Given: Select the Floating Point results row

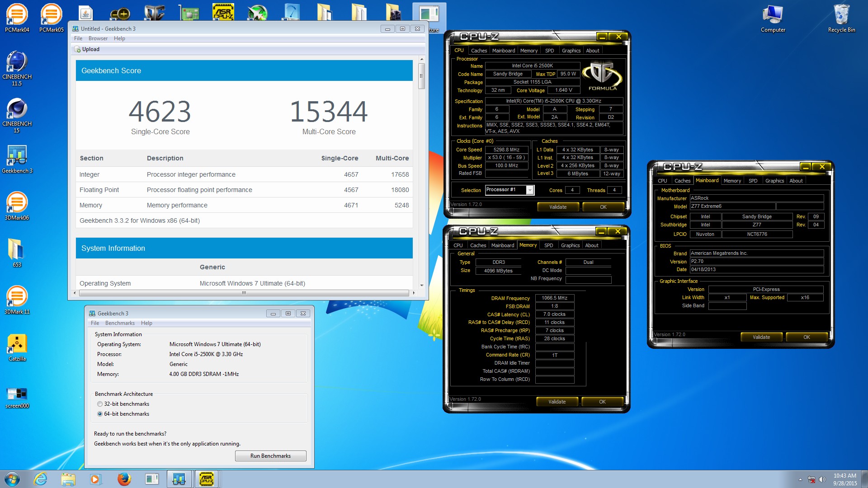Looking at the screenshot, I should click(x=244, y=190).
